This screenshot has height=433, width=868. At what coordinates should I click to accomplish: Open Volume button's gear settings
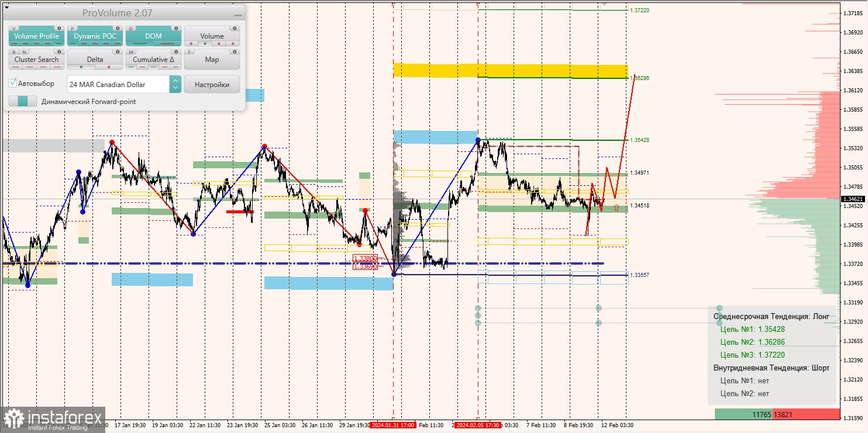point(234,28)
